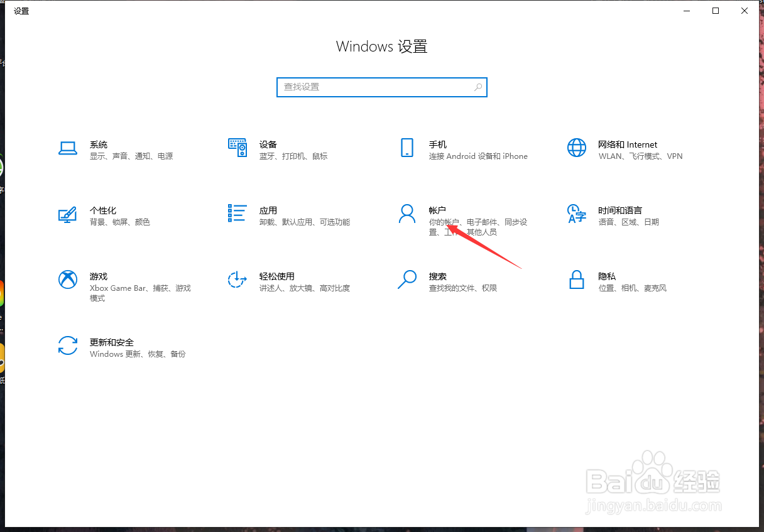Click the 系统 heading
This screenshot has width=764, height=532.
(99, 144)
